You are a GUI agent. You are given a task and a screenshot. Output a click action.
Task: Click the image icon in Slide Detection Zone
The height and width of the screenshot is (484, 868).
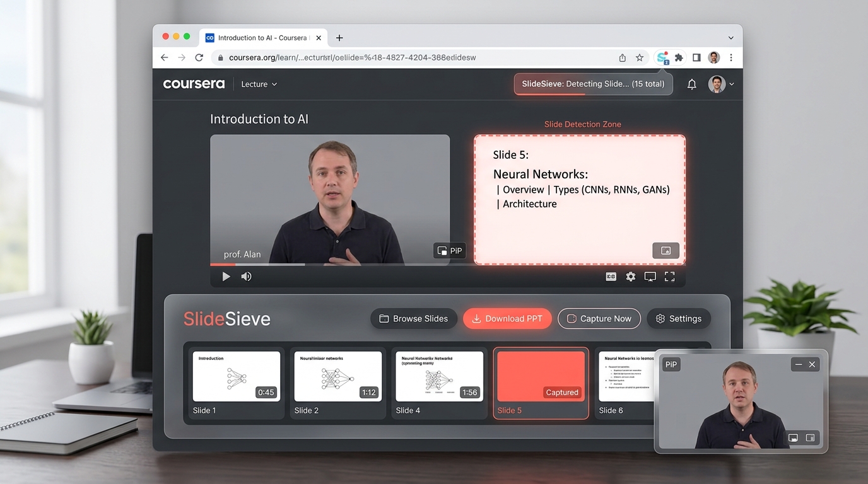coord(666,250)
